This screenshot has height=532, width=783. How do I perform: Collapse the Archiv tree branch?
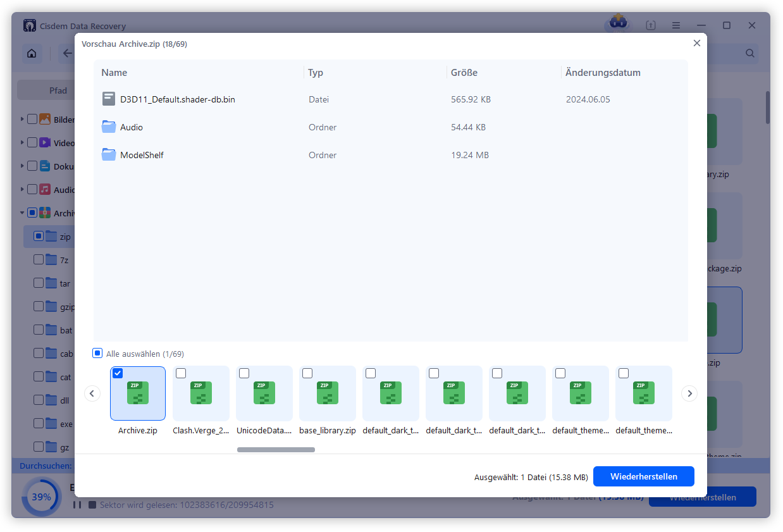click(x=21, y=213)
